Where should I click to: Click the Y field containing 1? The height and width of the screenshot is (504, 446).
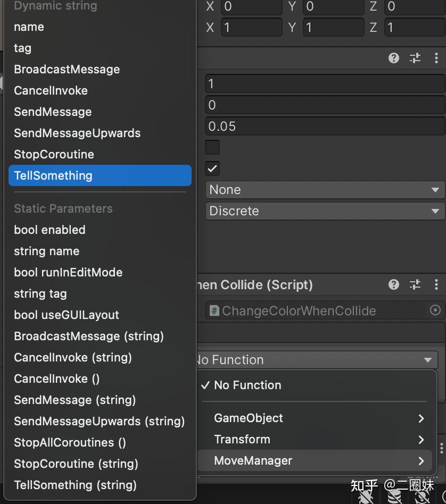click(333, 27)
